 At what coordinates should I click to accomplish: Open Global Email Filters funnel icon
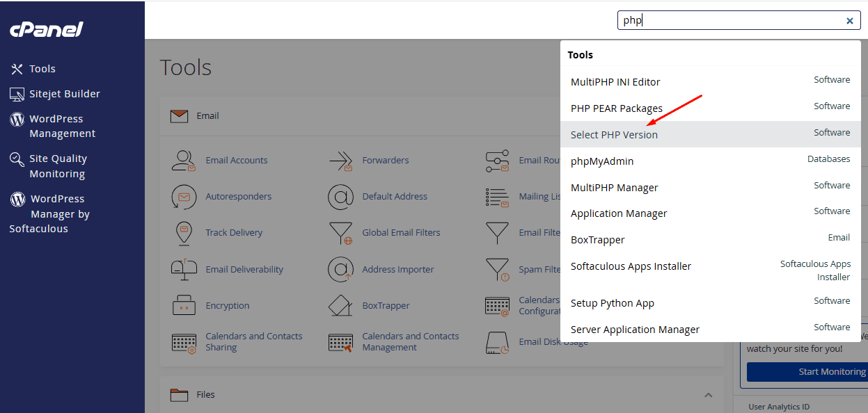pyautogui.click(x=340, y=233)
